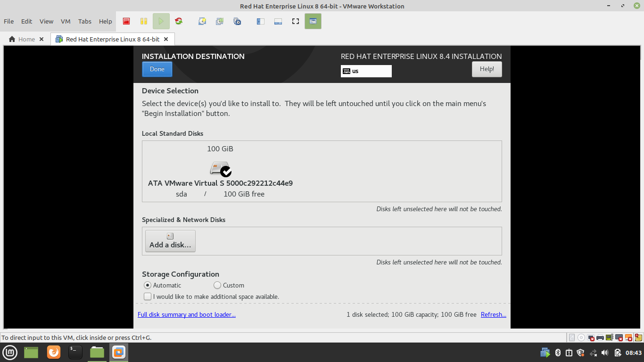Click the Take Snapshot toolbar icon
Viewport: 644px width, 362px height.
(202, 21)
